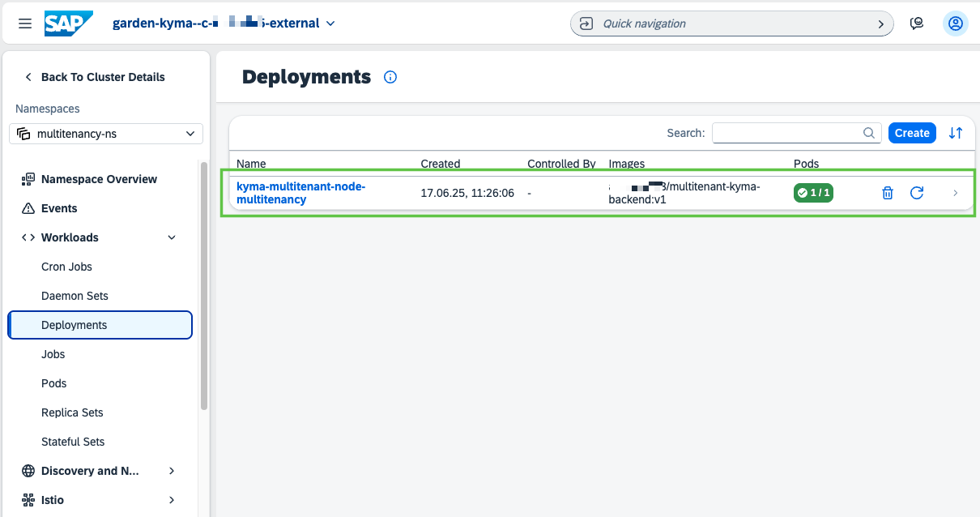Open the multitenancy-ns namespace dropdown
The image size is (980, 517).
pyautogui.click(x=106, y=134)
